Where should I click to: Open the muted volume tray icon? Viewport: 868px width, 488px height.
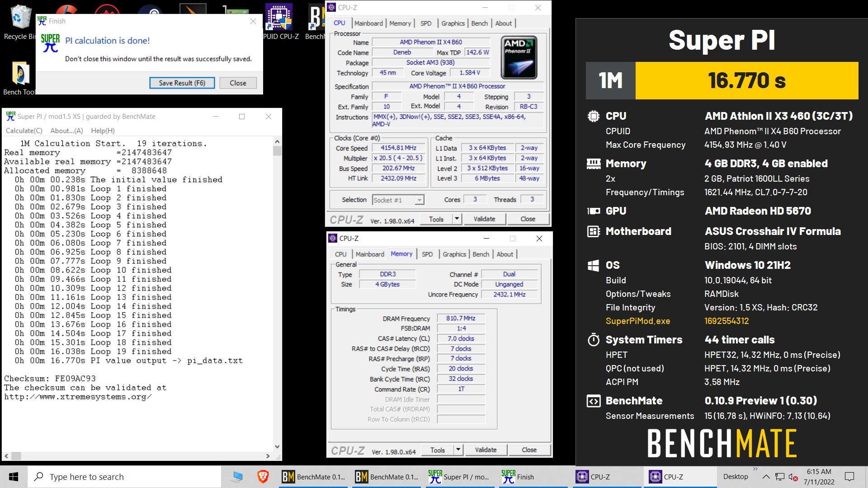[793, 477]
